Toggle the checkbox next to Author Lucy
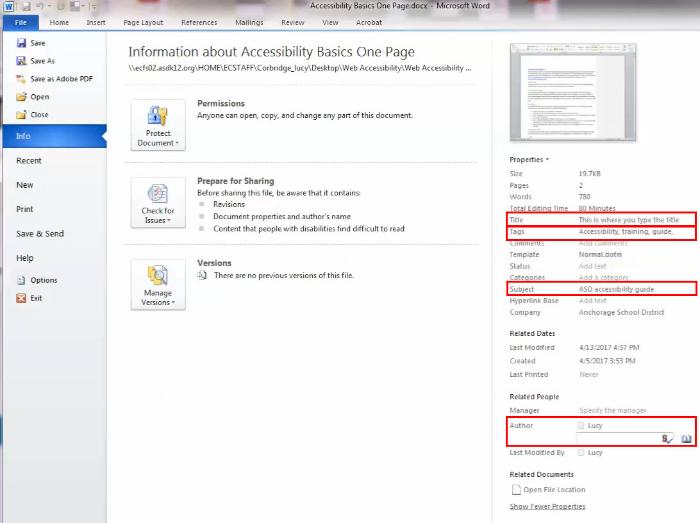 coord(581,425)
